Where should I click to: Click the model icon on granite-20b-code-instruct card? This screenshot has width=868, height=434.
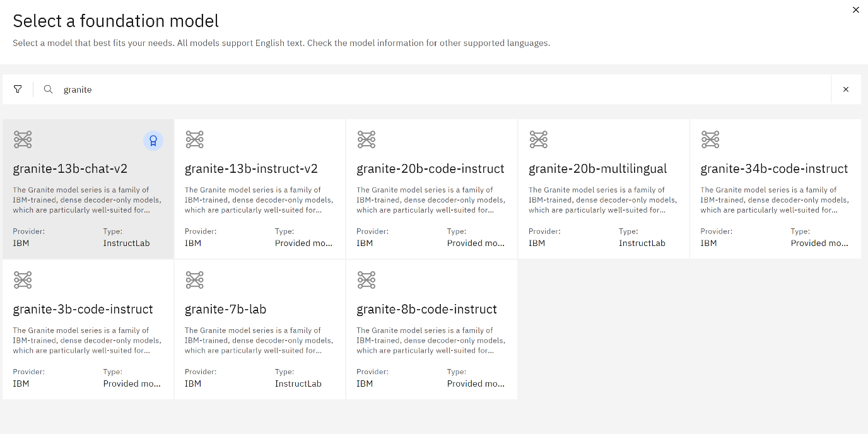pos(367,139)
